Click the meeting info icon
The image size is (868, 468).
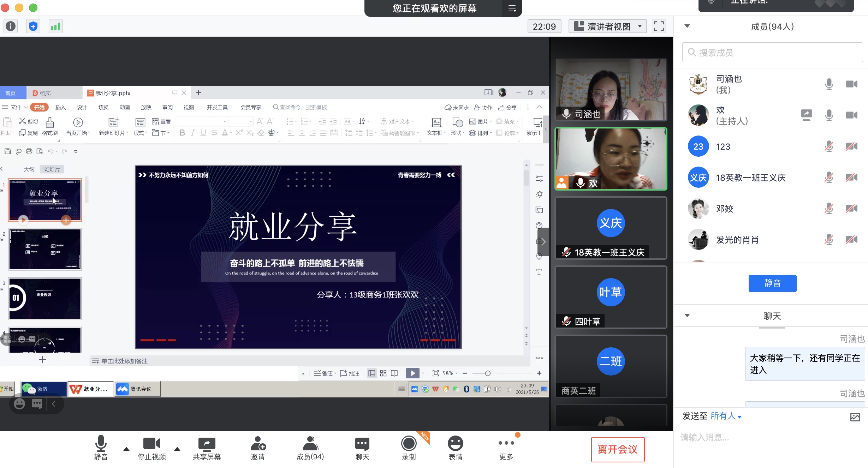pyautogui.click(x=11, y=26)
